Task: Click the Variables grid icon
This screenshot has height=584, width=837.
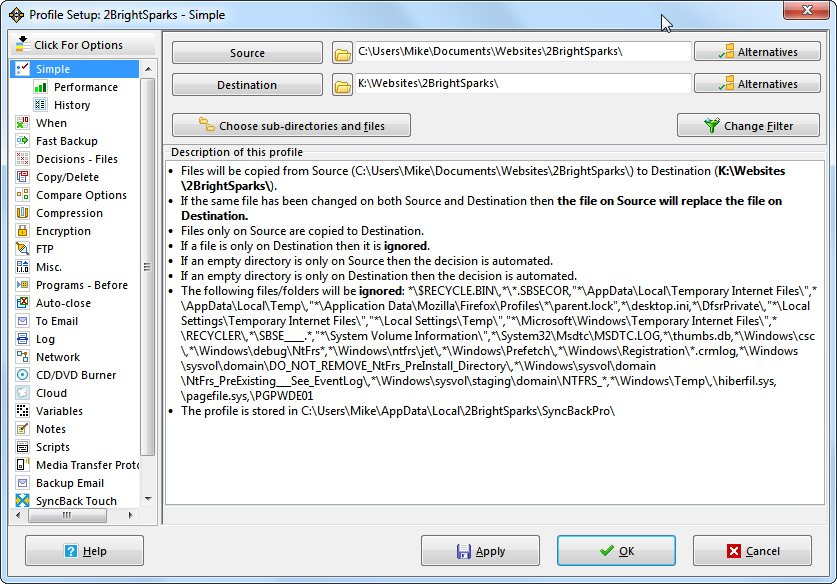Action: click(x=22, y=411)
